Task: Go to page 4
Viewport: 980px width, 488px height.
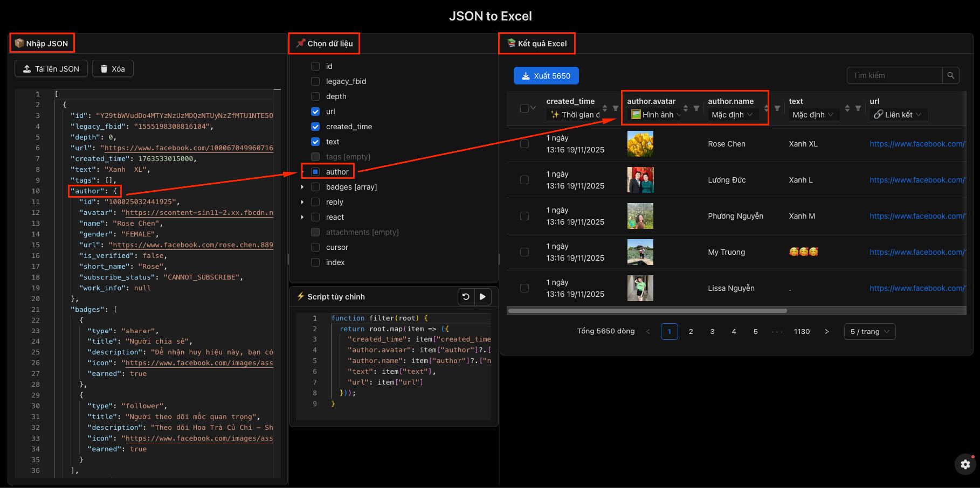Action: point(734,331)
